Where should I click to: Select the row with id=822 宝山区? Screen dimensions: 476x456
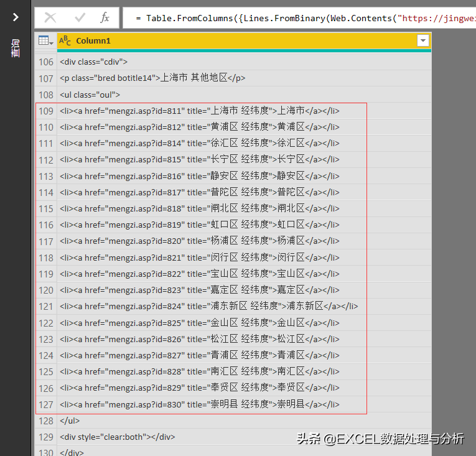click(x=244, y=274)
